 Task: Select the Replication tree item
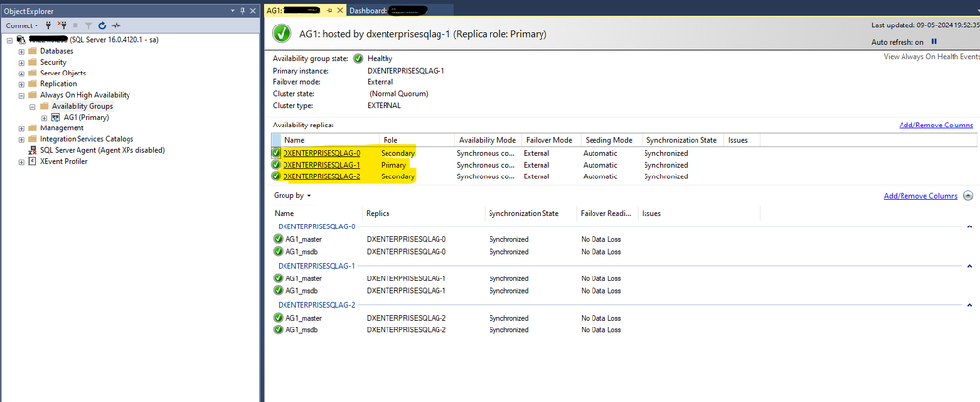click(58, 84)
